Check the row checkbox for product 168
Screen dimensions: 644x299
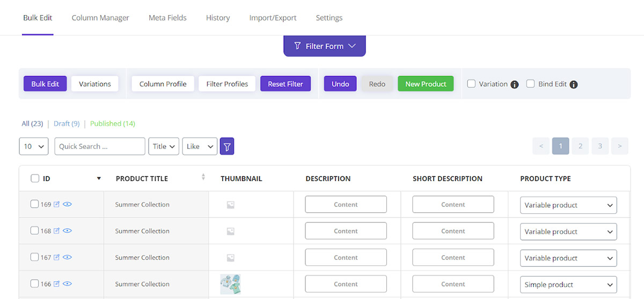(x=34, y=231)
